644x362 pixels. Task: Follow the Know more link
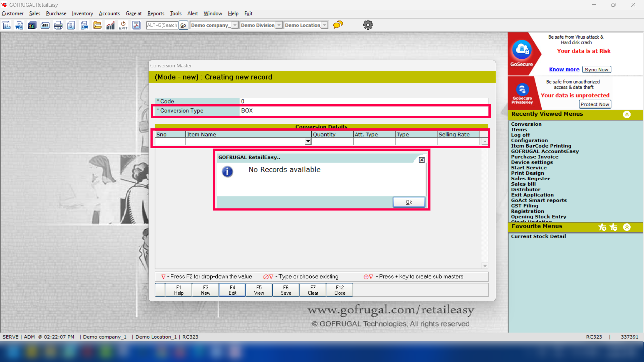pos(564,69)
